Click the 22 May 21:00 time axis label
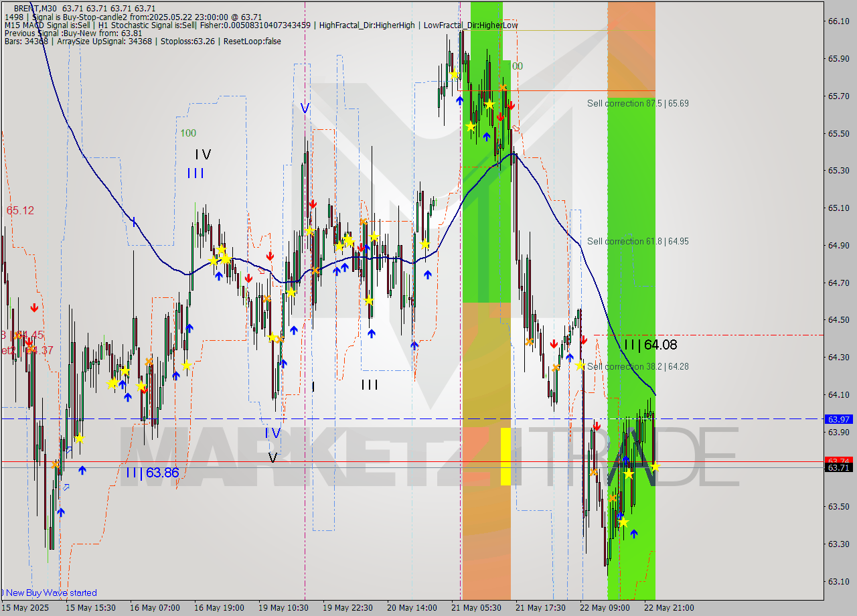Viewport: 857px width, 616px height. pos(669,608)
